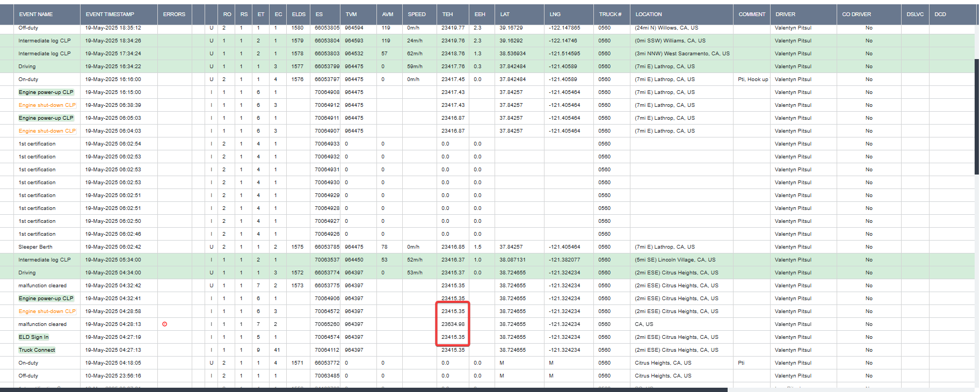This screenshot has height=392, width=980.
Task: Click latitude value 38.087131
Action: tap(513, 260)
